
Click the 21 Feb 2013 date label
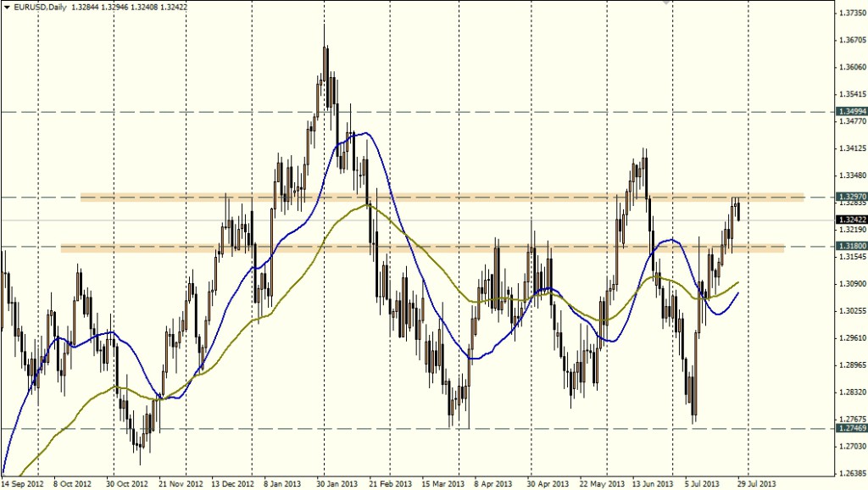pos(390,483)
